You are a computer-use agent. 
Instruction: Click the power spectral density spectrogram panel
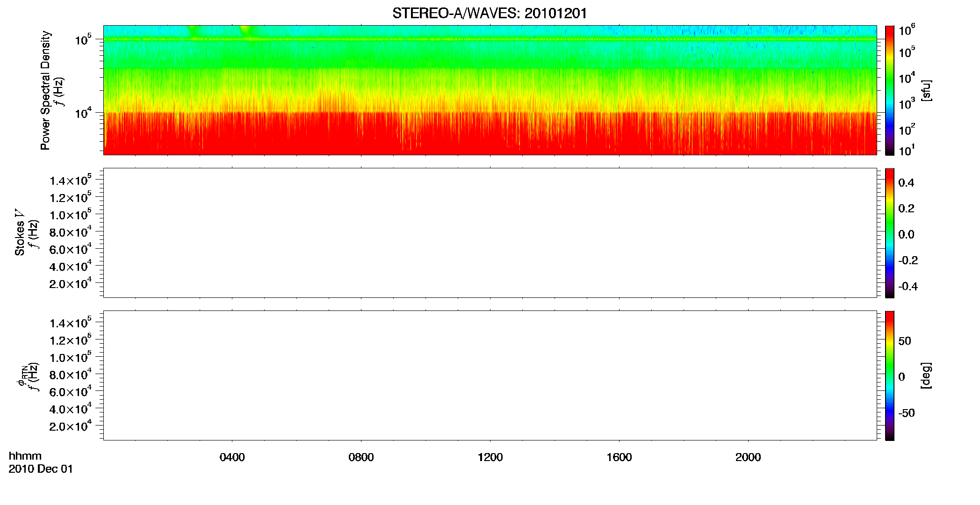[x=490, y=90]
